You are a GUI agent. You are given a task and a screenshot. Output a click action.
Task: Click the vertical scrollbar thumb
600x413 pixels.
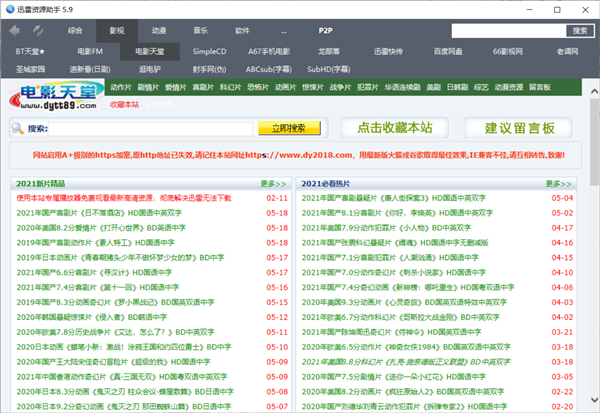coord(594,142)
